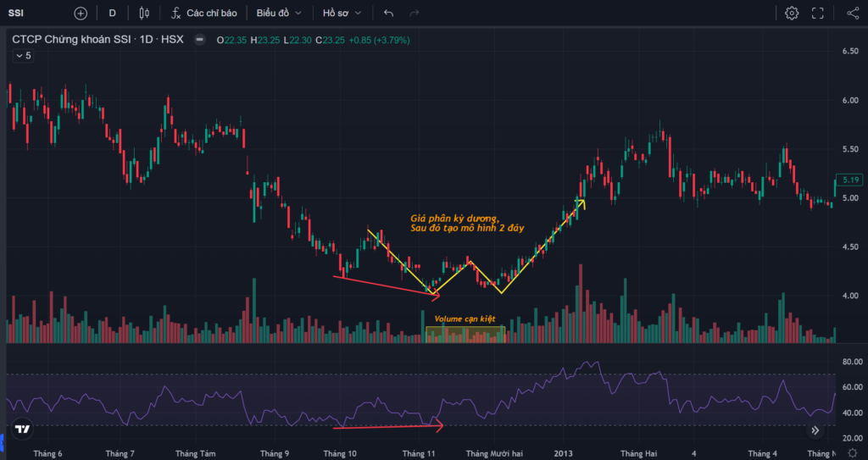Add a symbol to compare with plus icon
Image resolution: width=868 pixels, height=460 pixels.
pyautogui.click(x=81, y=14)
